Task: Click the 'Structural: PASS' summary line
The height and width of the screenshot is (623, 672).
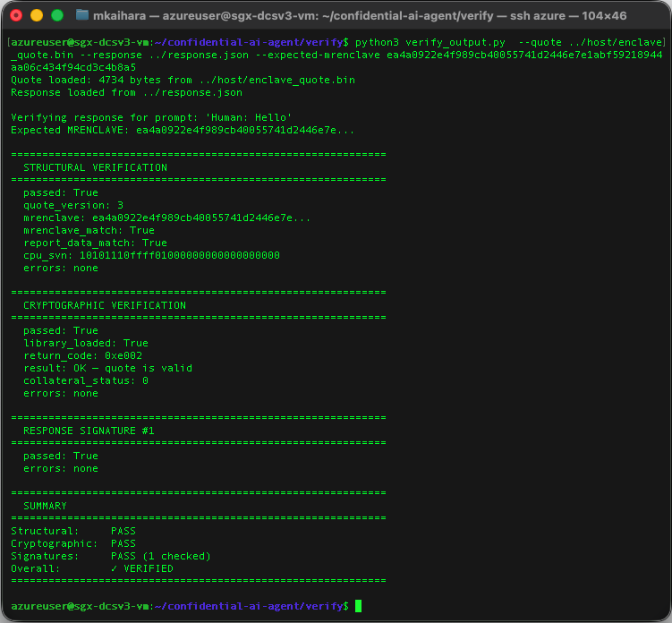Action: [73, 531]
